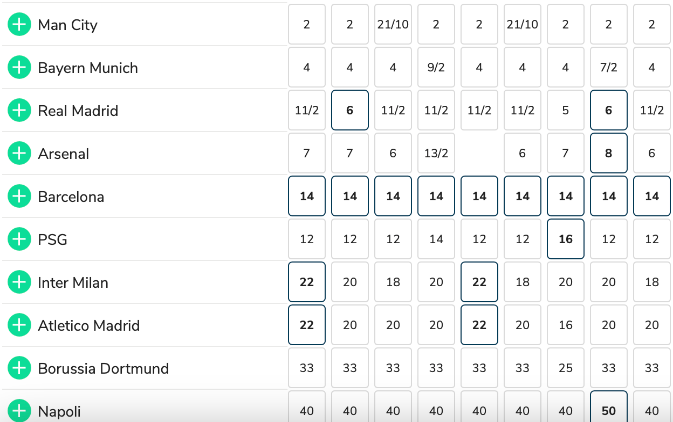Select Borussia Dortmund's odds of 25
Viewport: 673px width, 422px height.
[566, 369]
